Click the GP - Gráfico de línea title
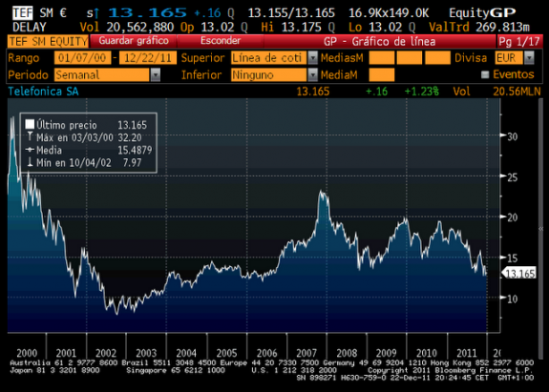This screenshot has height=392, width=549. (380, 41)
